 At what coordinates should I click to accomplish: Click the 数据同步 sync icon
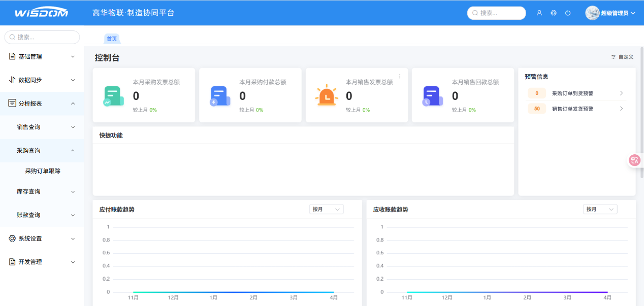coord(12,80)
